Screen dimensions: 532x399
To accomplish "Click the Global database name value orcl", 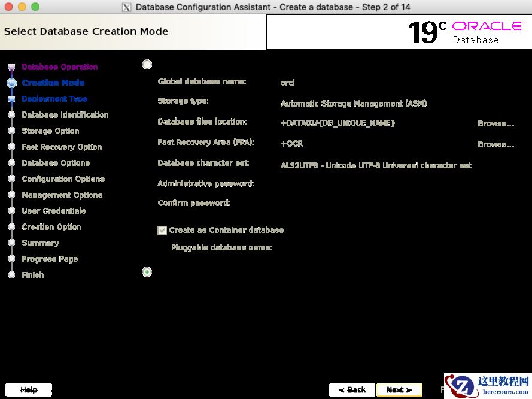I will coord(287,83).
